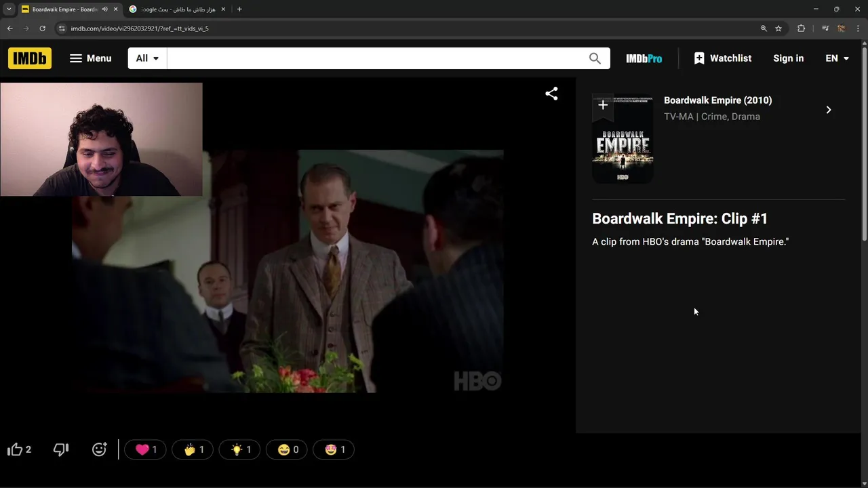868x488 pixels.
Task: Click the like count next to thumbs-up
Action: pyautogui.click(x=28, y=449)
